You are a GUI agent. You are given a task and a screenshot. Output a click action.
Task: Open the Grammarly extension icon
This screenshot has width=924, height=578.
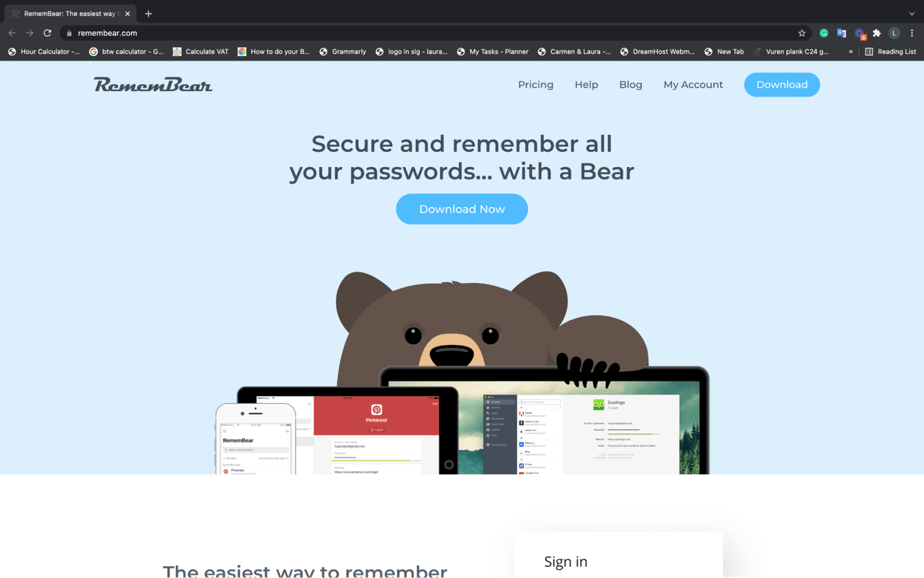824,33
